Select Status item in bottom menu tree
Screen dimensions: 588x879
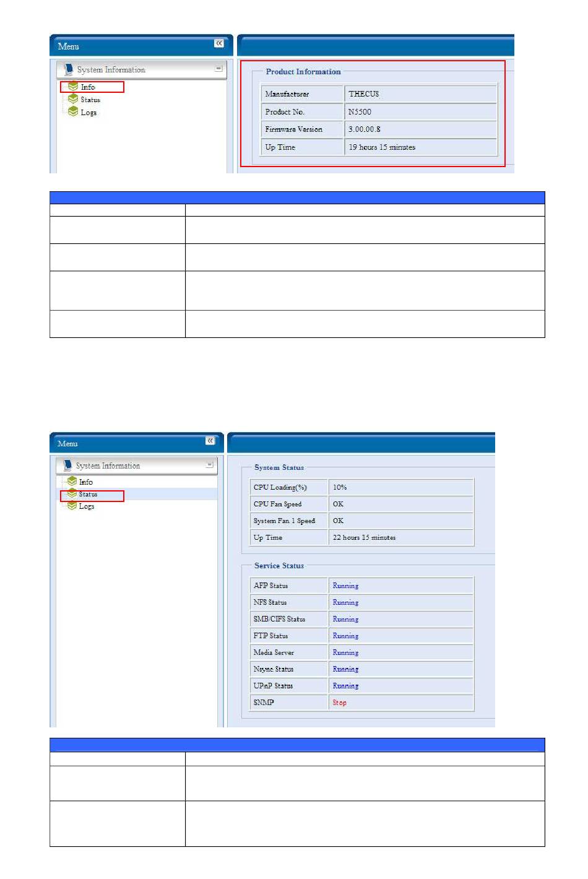[88, 494]
